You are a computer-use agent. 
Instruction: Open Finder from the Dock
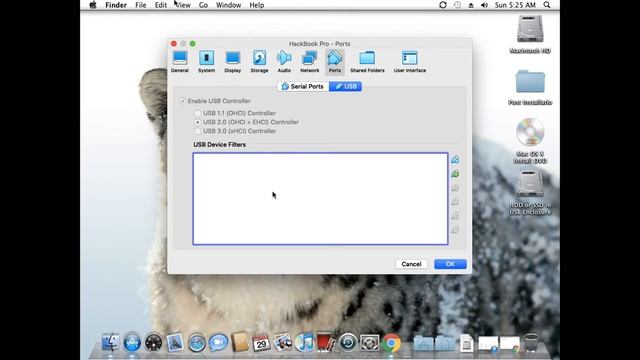tap(110, 342)
